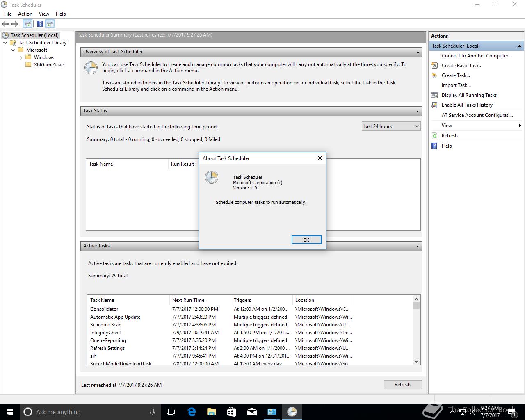The width and height of the screenshot is (525, 420).
Task: Click Connect to Another Computer action
Action: [477, 56]
